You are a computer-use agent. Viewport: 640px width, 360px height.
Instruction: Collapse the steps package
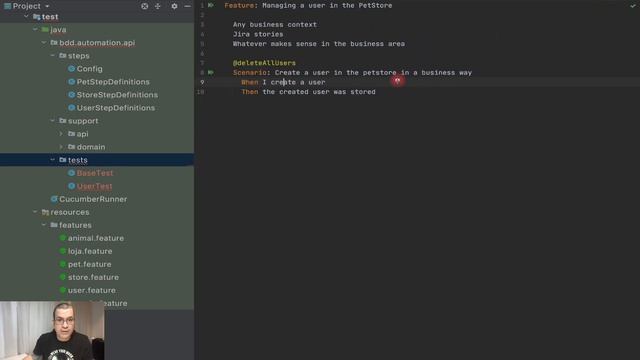(53, 56)
